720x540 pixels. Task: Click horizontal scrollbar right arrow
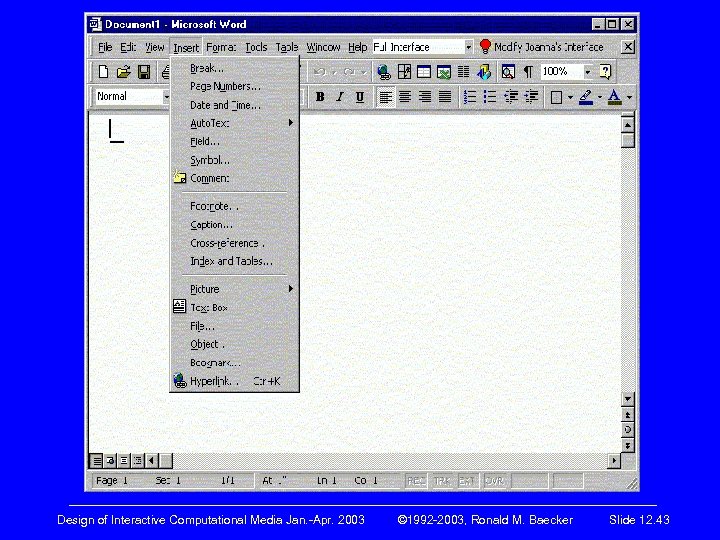click(x=614, y=460)
